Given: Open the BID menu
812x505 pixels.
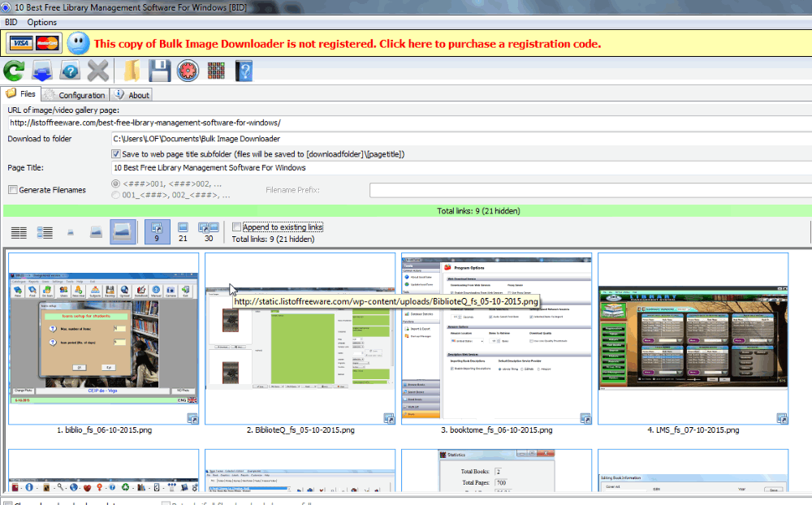Looking at the screenshot, I should (x=11, y=22).
